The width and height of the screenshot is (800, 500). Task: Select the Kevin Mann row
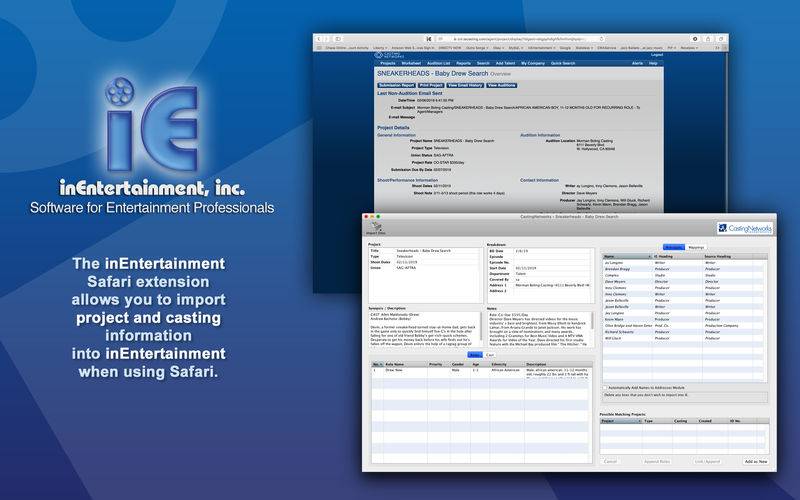pyautogui.click(x=684, y=319)
